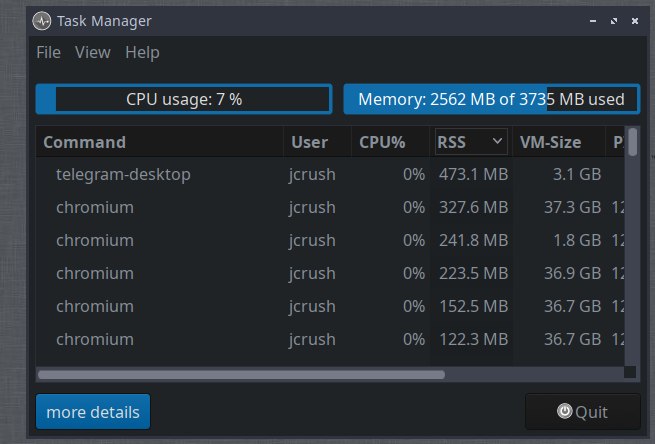The width and height of the screenshot is (655, 444).
Task: Click the horizontal scrollbar below process list
Action: click(x=240, y=375)
